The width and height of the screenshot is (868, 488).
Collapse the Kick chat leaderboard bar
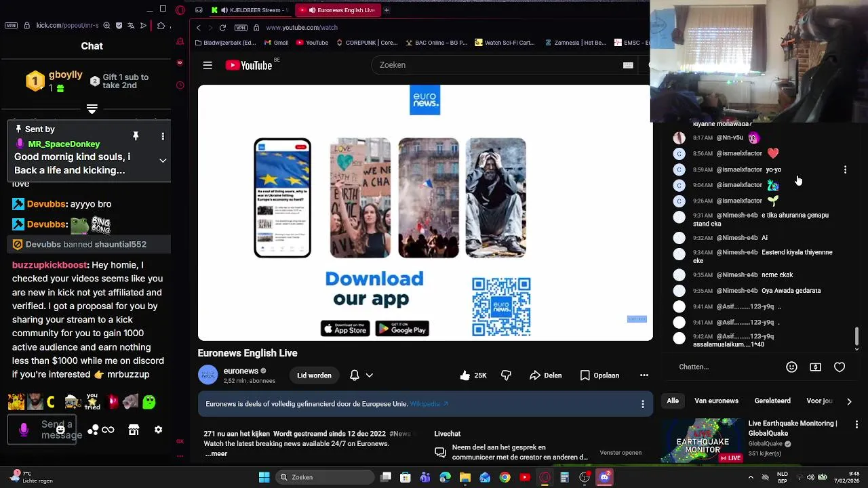92,108
